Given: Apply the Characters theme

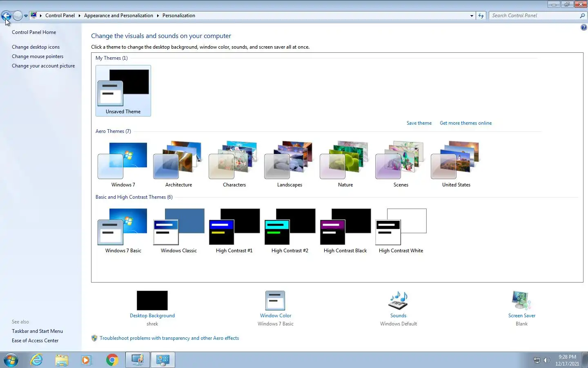Looking at the screenshot, I should click(x=234, y=164).
